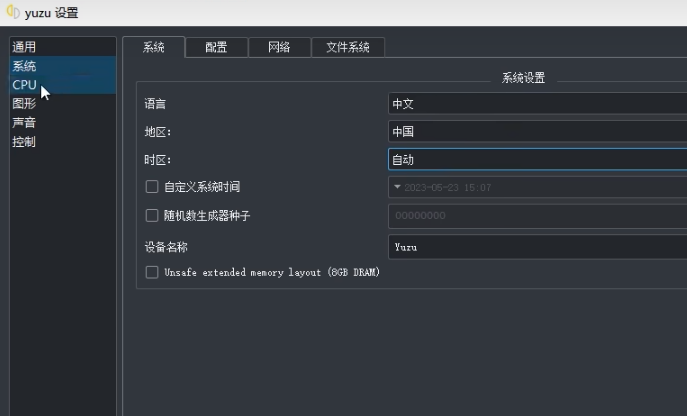Open the 文件系统 tab
Image resolution: width=687 pixels, height=416 pixels.
tap(348, 47)
